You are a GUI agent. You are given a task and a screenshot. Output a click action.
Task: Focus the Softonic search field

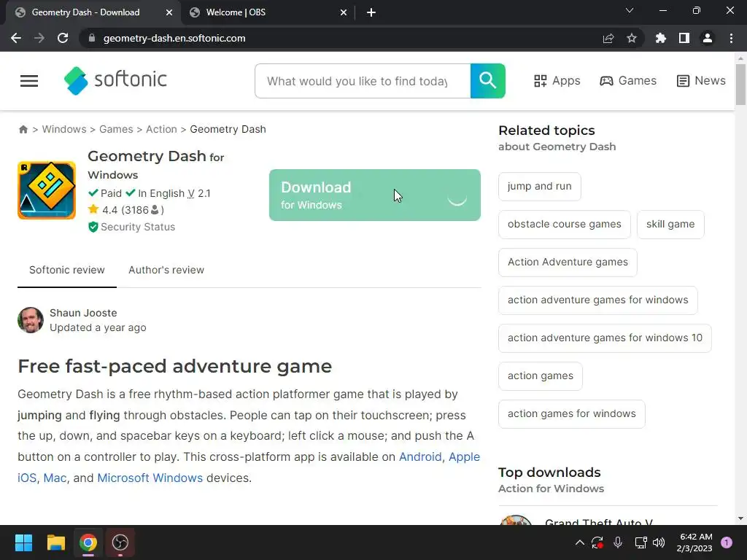363,81
